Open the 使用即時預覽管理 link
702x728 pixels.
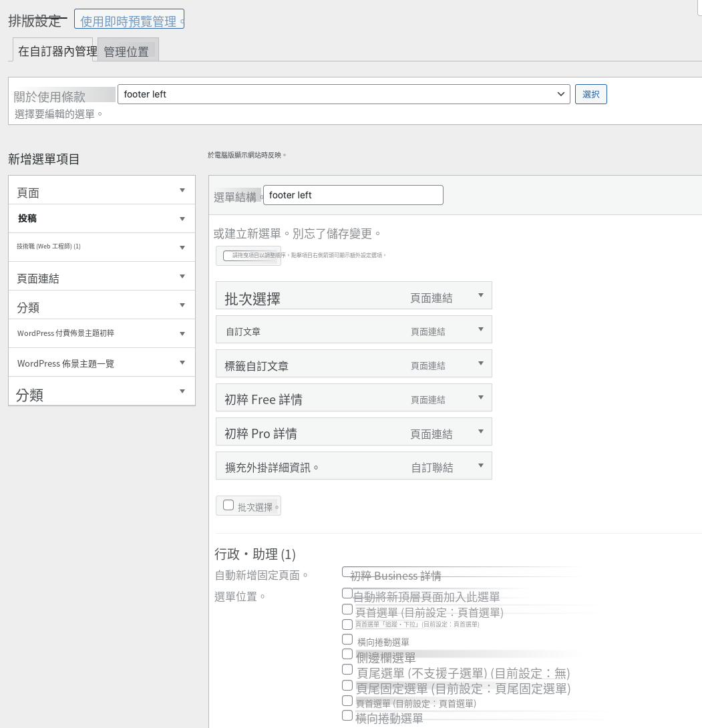point(129,19)
